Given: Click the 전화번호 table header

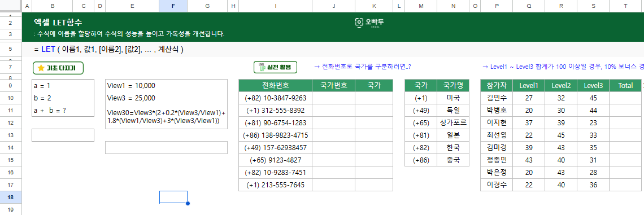Looking at the screenshot, I should tap(275, 86).
